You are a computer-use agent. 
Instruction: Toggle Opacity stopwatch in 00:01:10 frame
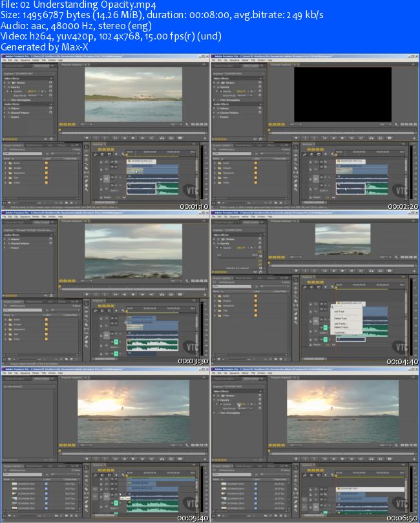pos(12,91)
